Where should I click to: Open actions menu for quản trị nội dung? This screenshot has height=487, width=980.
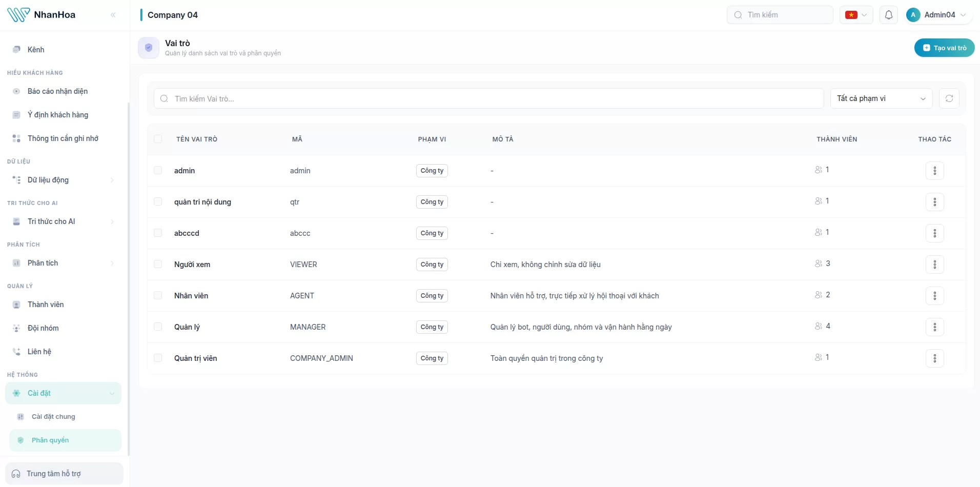(x=934, y=202)
